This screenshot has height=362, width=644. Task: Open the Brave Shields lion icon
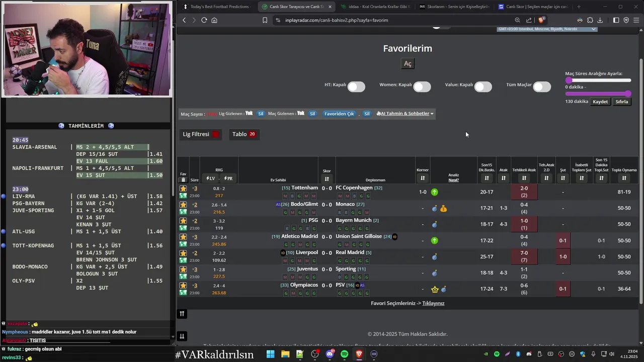pos(541,20)
